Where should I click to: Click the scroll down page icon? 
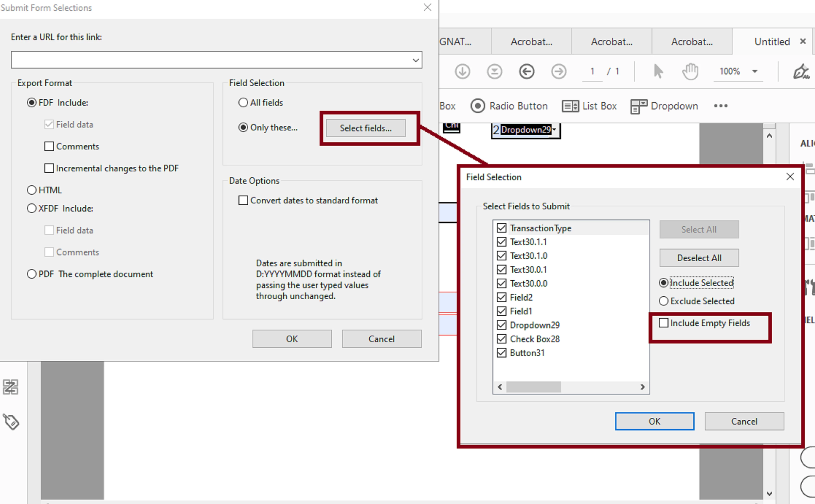click(462, 71)
